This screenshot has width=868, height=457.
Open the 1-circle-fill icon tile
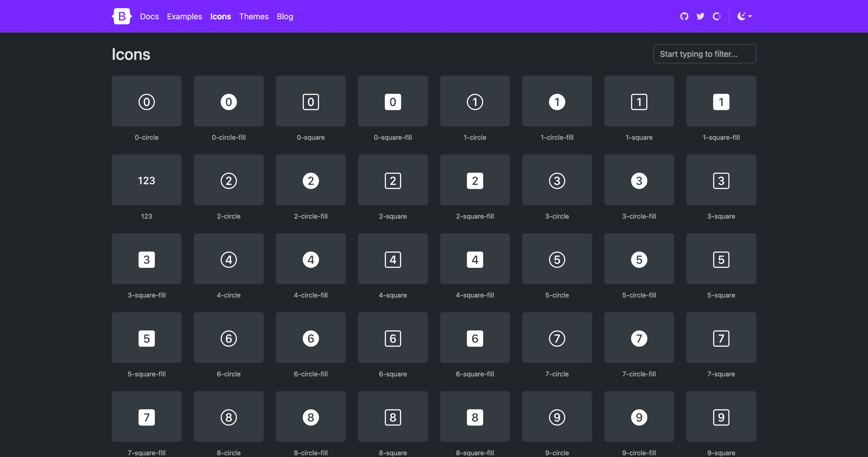pyautogui.click(x=557, y=101)
